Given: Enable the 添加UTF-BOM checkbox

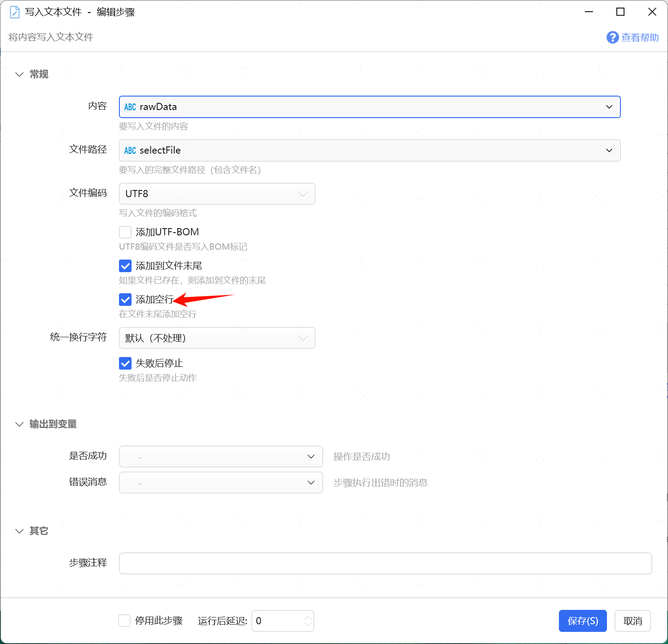Looking at the screenshot, I should click(x=125, y=232).
